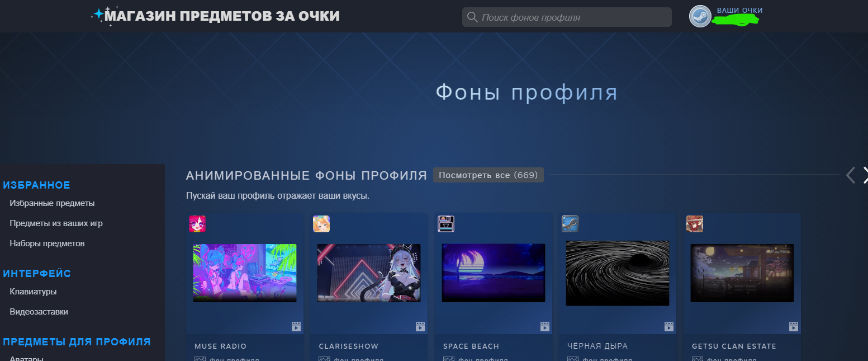Screen dimensions: 868x361
Task: Open the Getsu Clan Estate background title
Action: coord(734,346)
